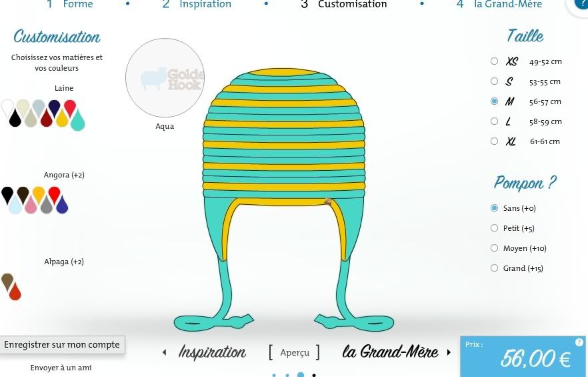Screen dimensions: 588x377
Task: Choose the Grand (+15) pompon option
Action: coord(494,268)
